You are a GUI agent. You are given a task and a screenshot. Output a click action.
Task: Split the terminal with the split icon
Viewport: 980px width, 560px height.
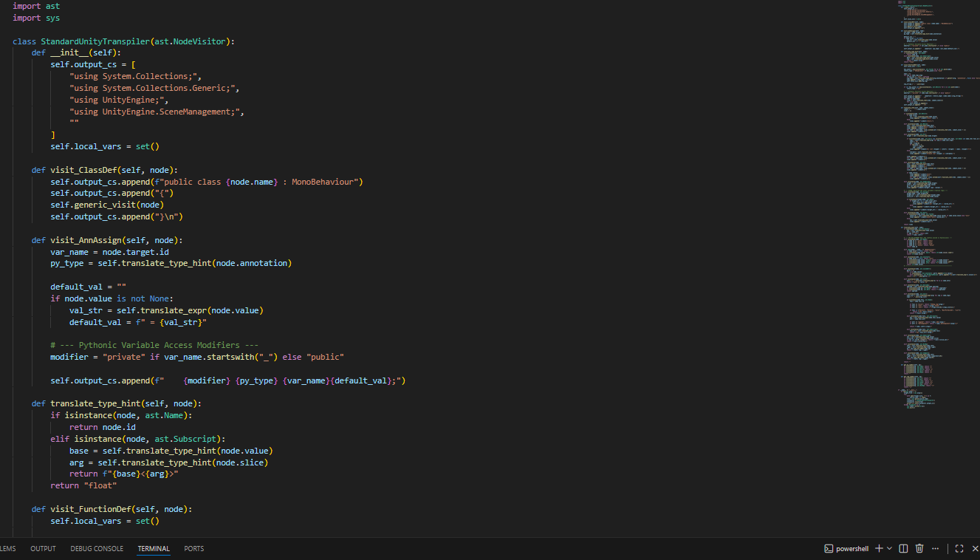click(x=904, y=549)
